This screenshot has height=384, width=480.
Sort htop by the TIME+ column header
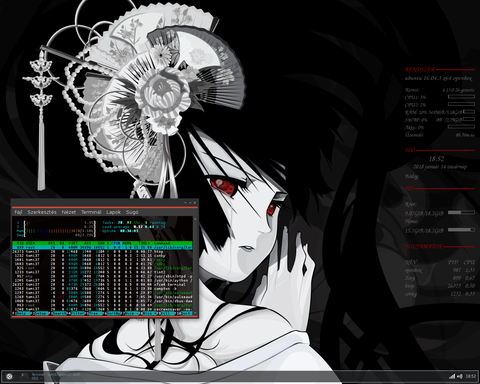point(144,243)
